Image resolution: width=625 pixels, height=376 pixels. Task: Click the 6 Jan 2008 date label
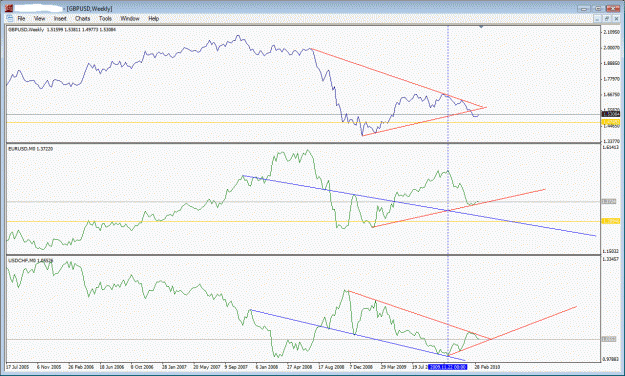(267, 367)
